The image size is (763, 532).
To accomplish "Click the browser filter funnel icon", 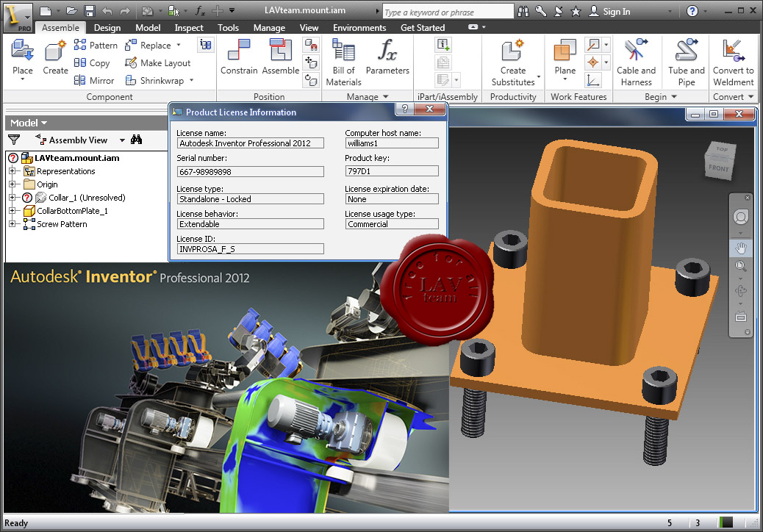I will 14,140.
